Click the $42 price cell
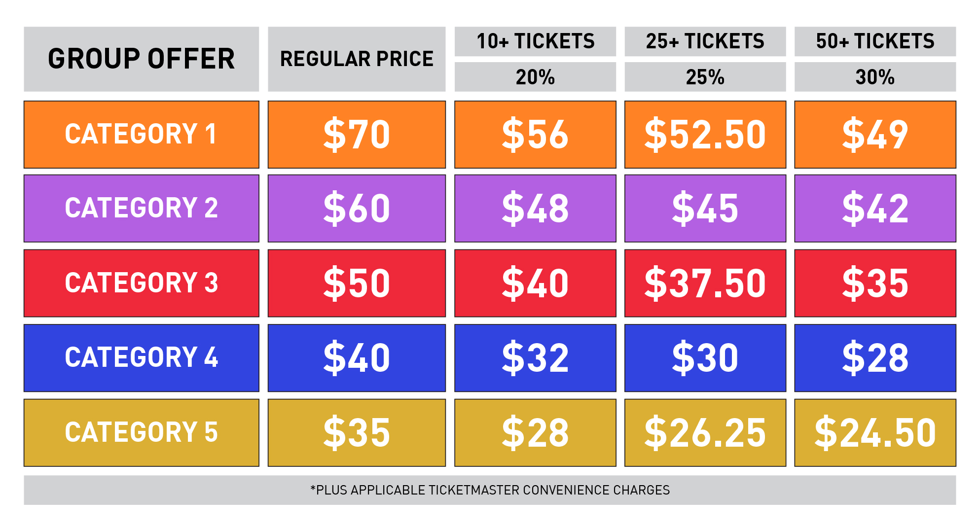This screenshot has width=980, height=530. click(875, 209)
